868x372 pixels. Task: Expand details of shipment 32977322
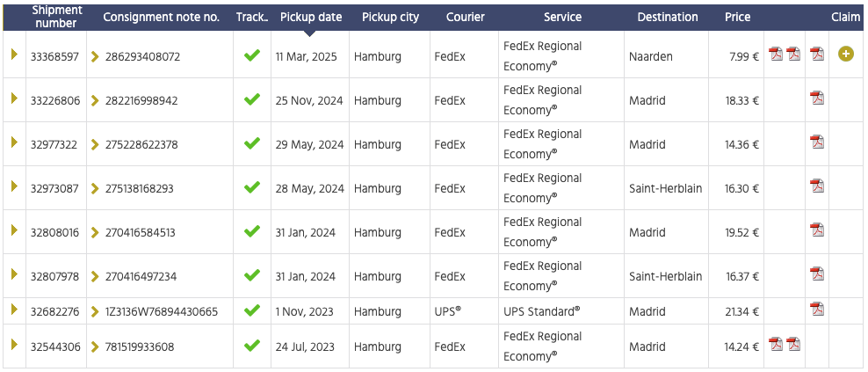coord(14,142)
